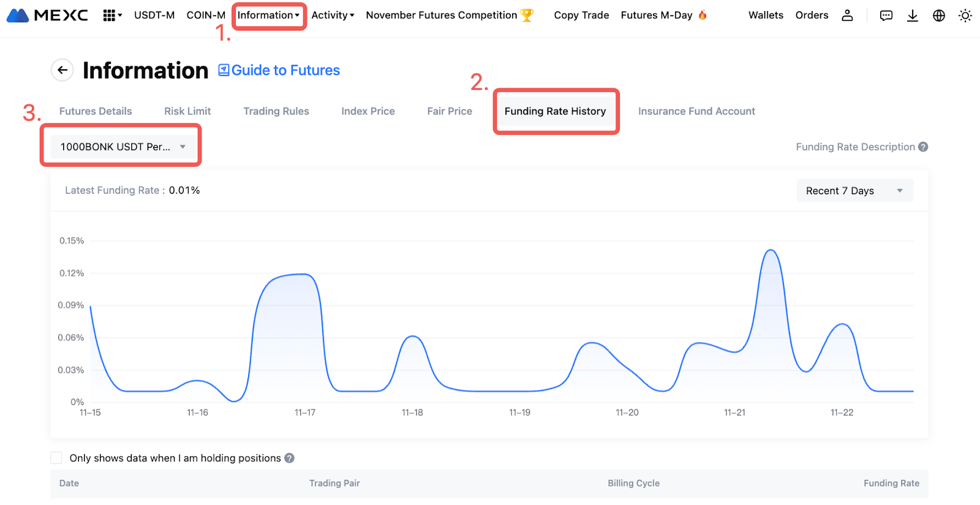Expand the Information menu
This screenshot has height=505, width=980.
(x=268, y=15)
